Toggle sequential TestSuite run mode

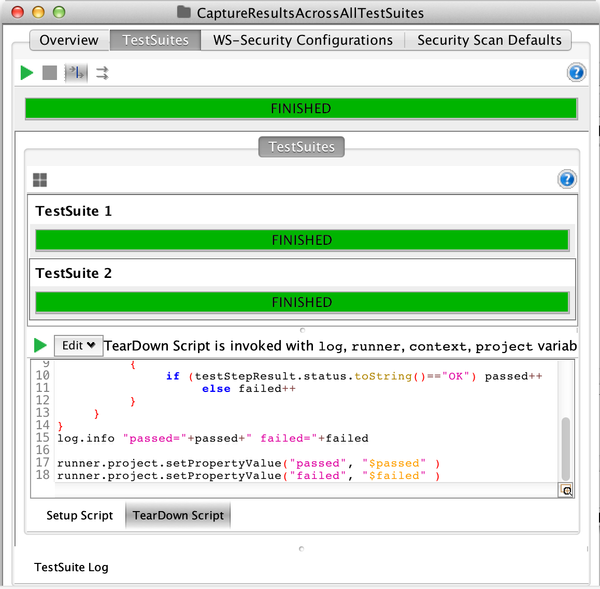[x=76, y=73]
